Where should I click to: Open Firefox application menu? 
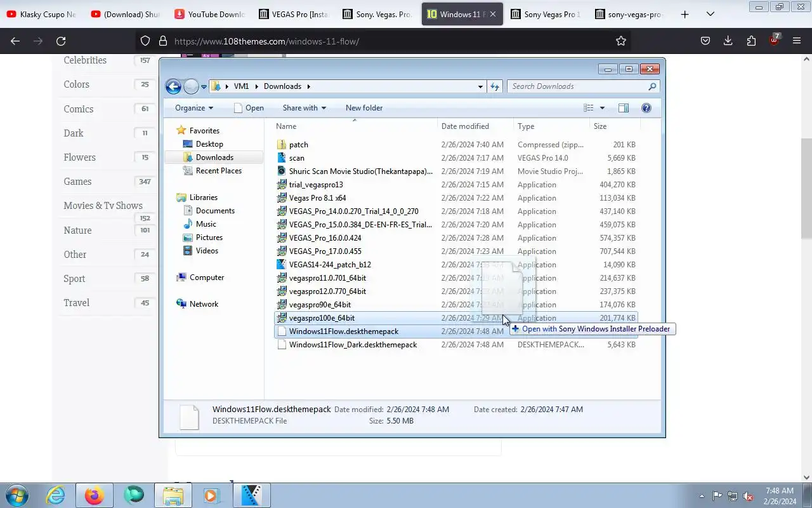797,41
